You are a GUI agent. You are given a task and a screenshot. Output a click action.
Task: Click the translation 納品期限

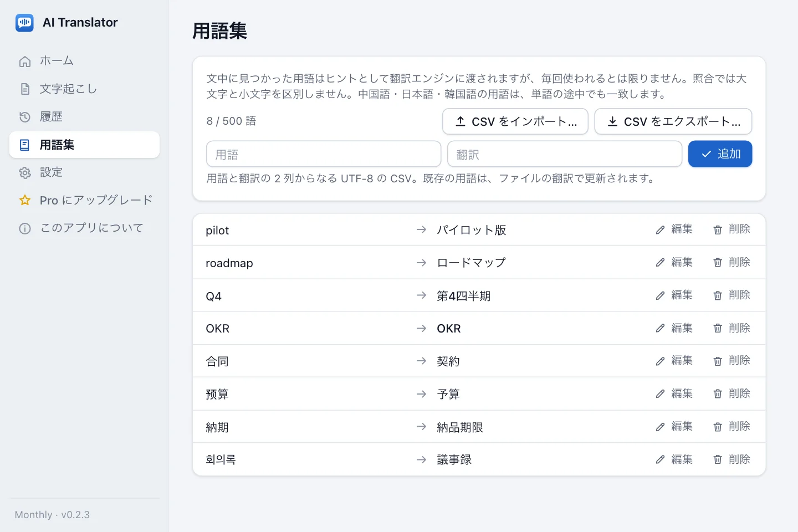coord(460,428)
